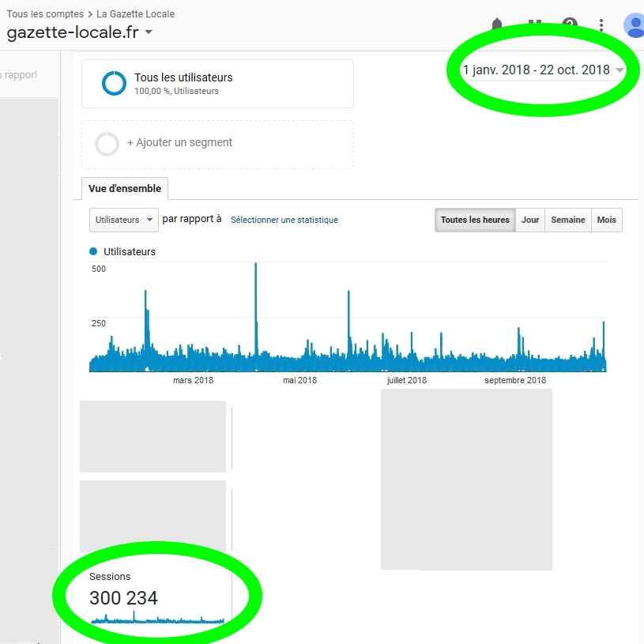This screenshot has width=644, height=644.
Task: Click the juillet 2018 axis label
Action: pos(407,380)
